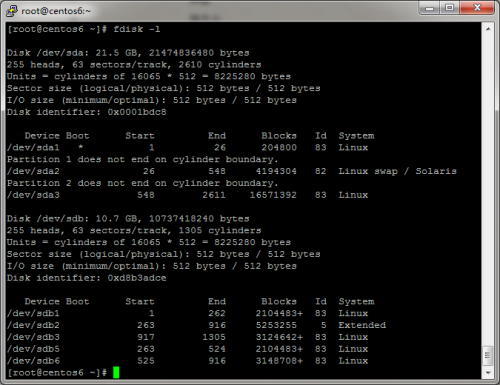Image resolution: width=500 pixels, height=385 pixels.
Task: Click 'Linux swap / Solaris' system text
Action: [x=397, y=171]
